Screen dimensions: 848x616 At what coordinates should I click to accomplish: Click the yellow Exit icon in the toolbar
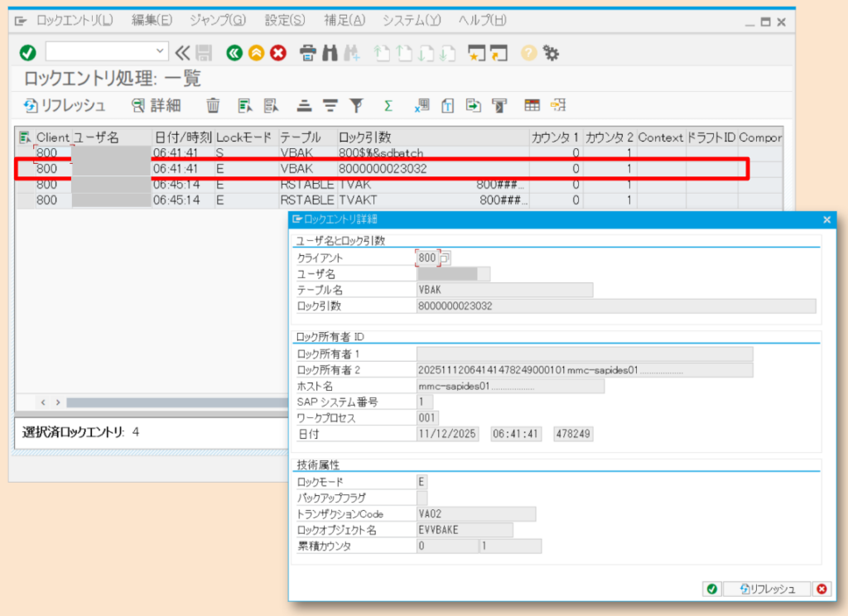(257, 52)
